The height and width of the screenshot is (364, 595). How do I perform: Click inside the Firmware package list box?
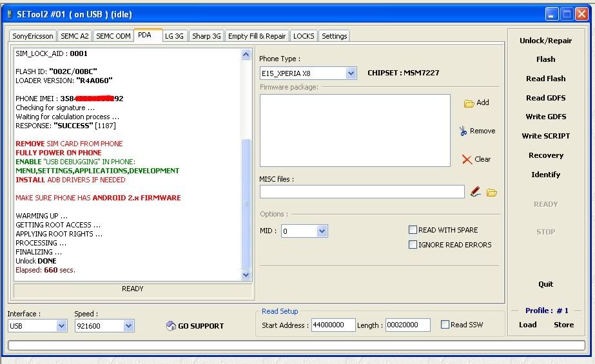(x=355, y=130)
